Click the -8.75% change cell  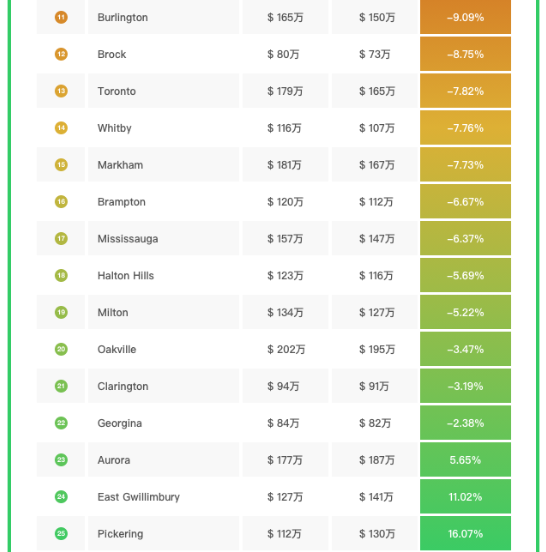[x=465, y=54]
